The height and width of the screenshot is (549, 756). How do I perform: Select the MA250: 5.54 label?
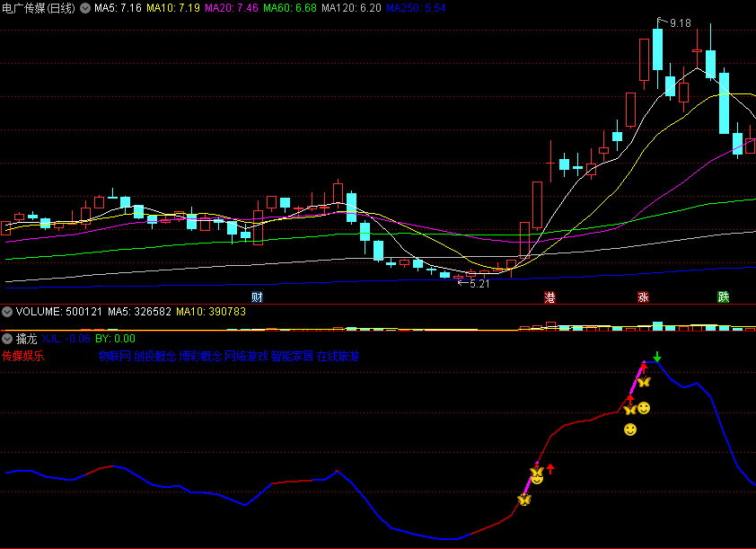416,8
